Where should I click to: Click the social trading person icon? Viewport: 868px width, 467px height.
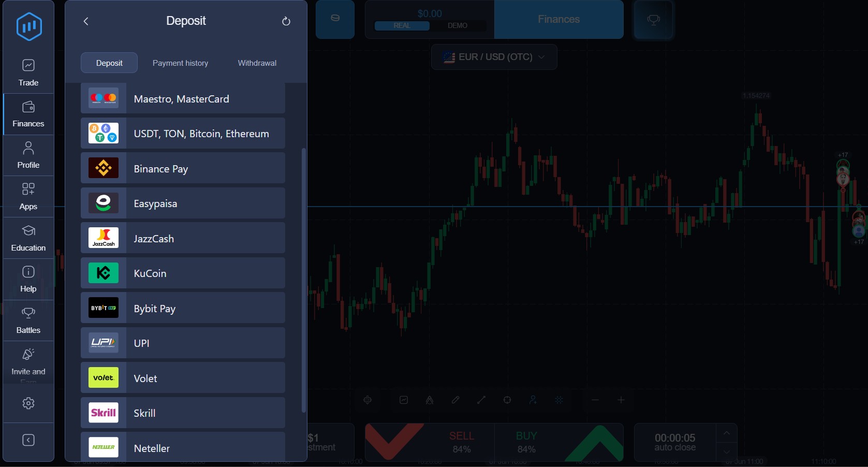tap(533, 400)
